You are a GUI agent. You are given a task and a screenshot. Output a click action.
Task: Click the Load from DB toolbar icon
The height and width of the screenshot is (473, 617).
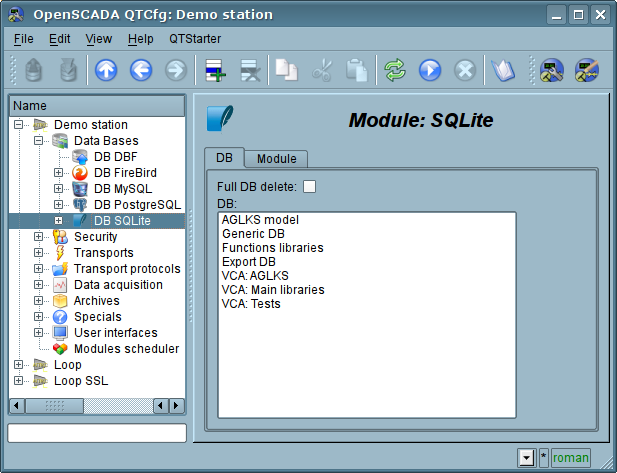coord(34,70)
